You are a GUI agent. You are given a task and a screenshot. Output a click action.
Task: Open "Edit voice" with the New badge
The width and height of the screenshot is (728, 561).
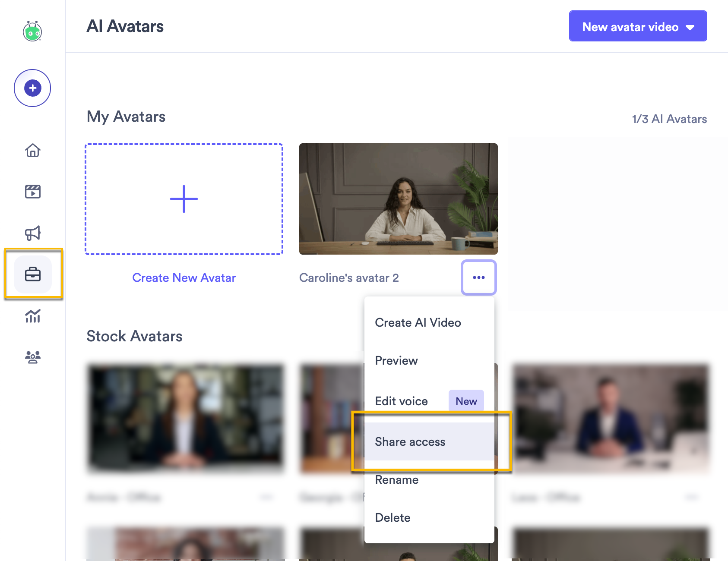click(x=401, y=401)
